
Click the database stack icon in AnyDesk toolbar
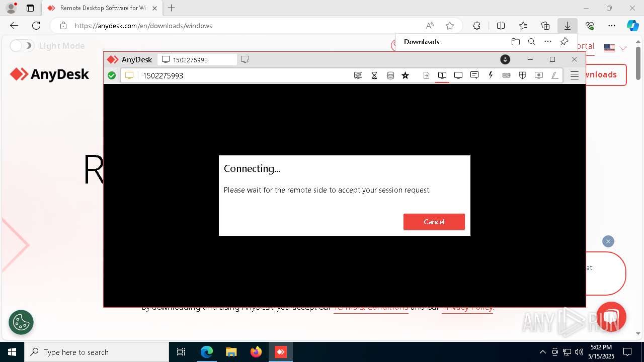coord(390,75)
